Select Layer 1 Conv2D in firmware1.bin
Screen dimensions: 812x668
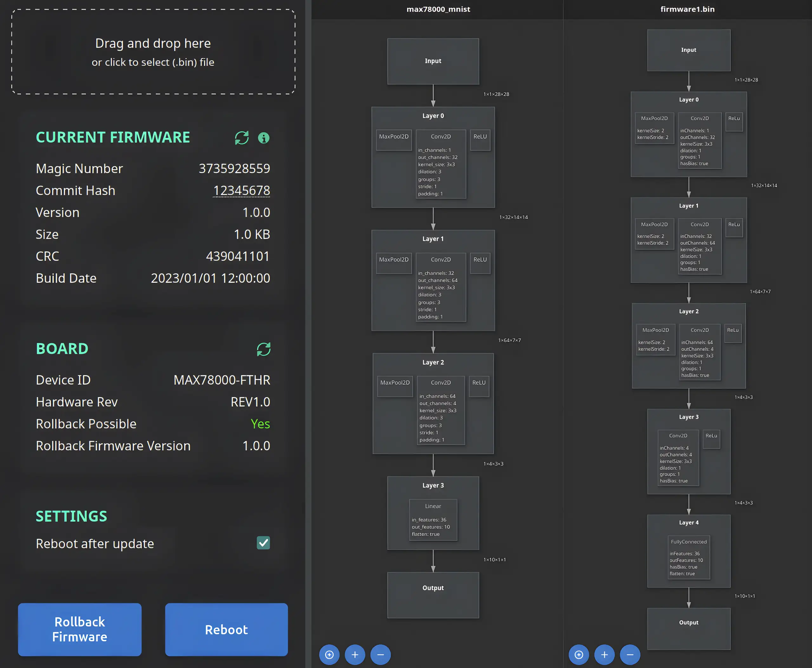tap(700, 246)
